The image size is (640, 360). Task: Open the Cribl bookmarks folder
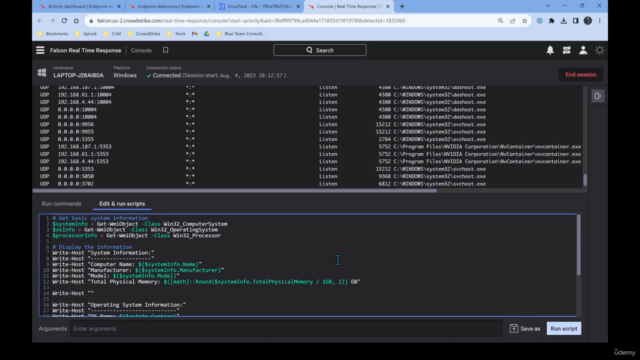pos(112,33)
